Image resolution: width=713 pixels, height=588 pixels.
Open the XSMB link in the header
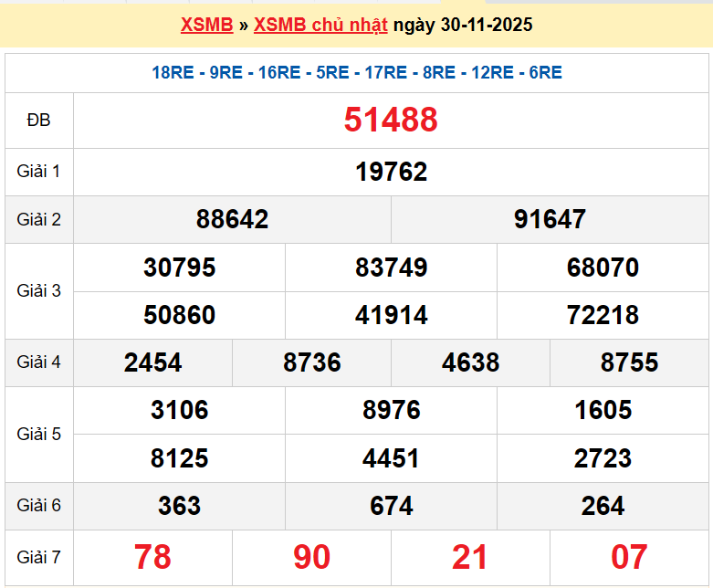[206, 25]
